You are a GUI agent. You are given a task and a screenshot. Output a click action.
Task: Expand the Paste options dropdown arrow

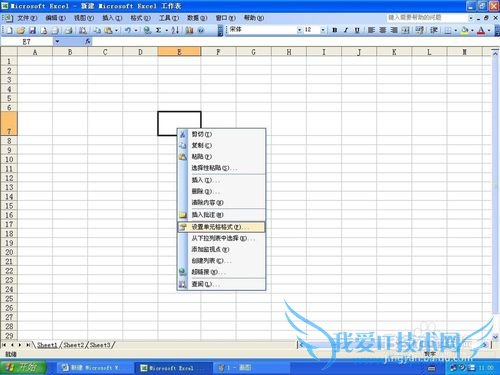click(x=116, y=30)
